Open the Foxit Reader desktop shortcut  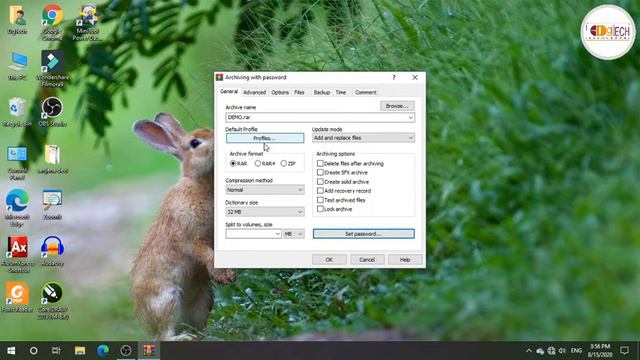click(x=17, y=297)
